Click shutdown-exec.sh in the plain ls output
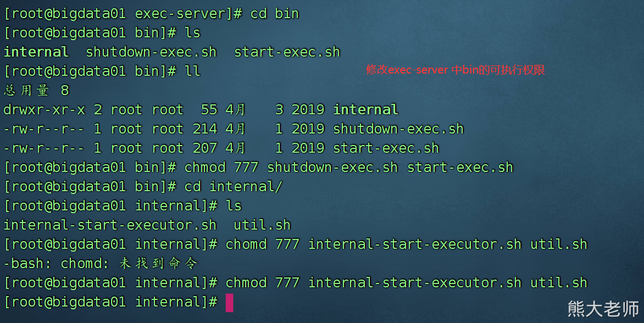This screenshot has height=323, width=644. (151, 52)
